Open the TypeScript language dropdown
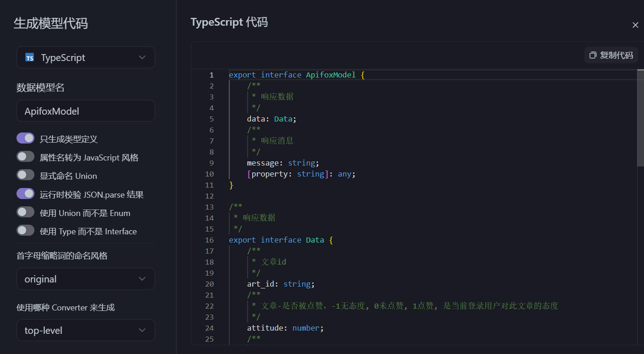 pyautogui.click(x=86, y=57)
